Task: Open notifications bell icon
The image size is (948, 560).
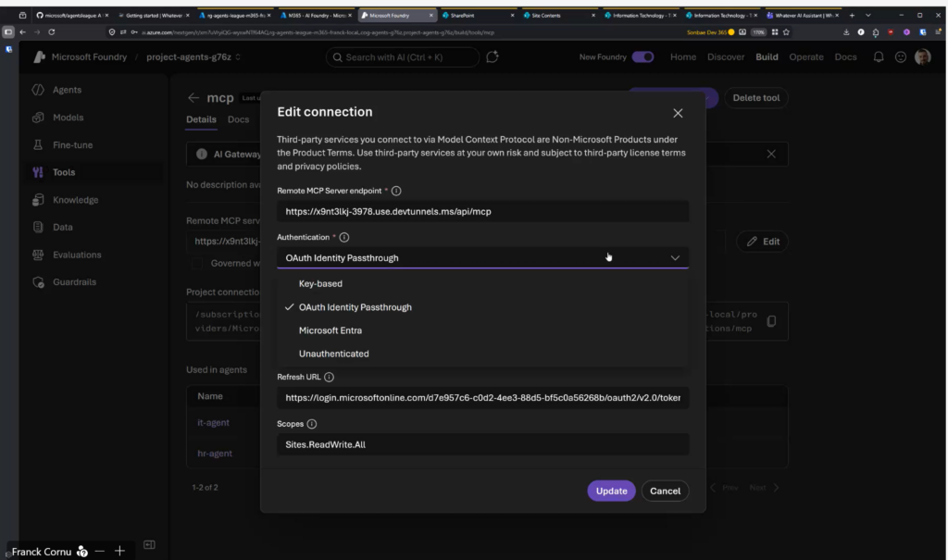Action: point(879,56)
